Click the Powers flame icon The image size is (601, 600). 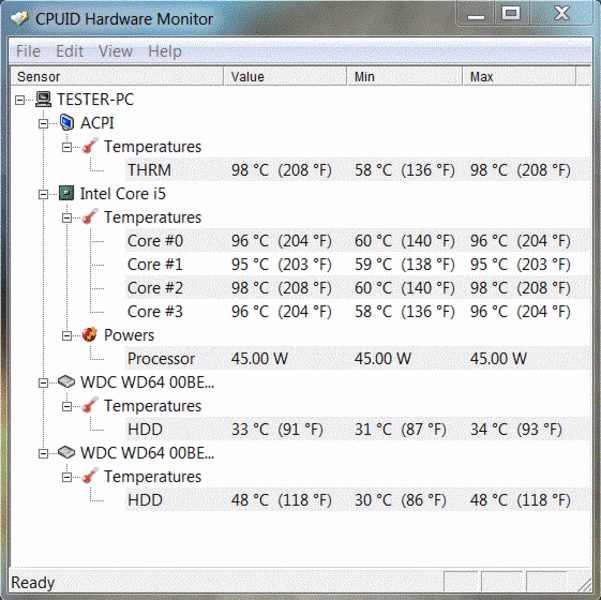coord(90,335)
